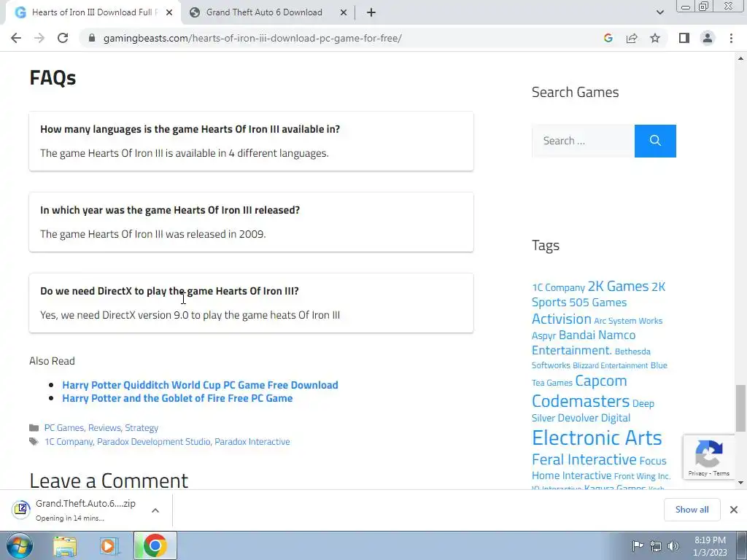747x560 pixels.
Task: Open the PC Games category link
Action: click(x=64, y=427)
